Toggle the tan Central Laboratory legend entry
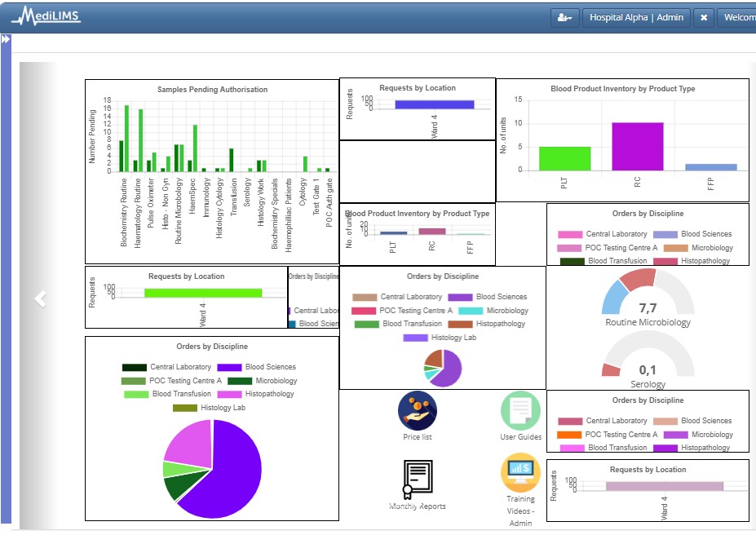 (x=397, y=298)
